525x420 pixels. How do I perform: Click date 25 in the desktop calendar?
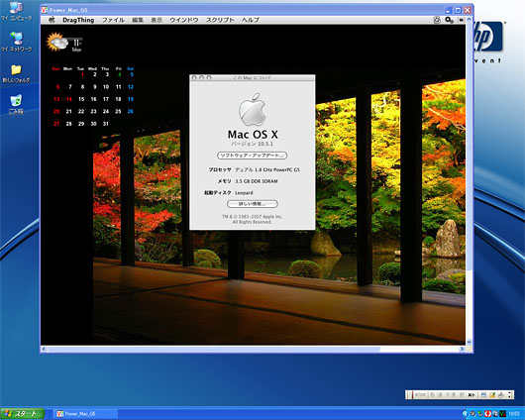pos(118,111)
